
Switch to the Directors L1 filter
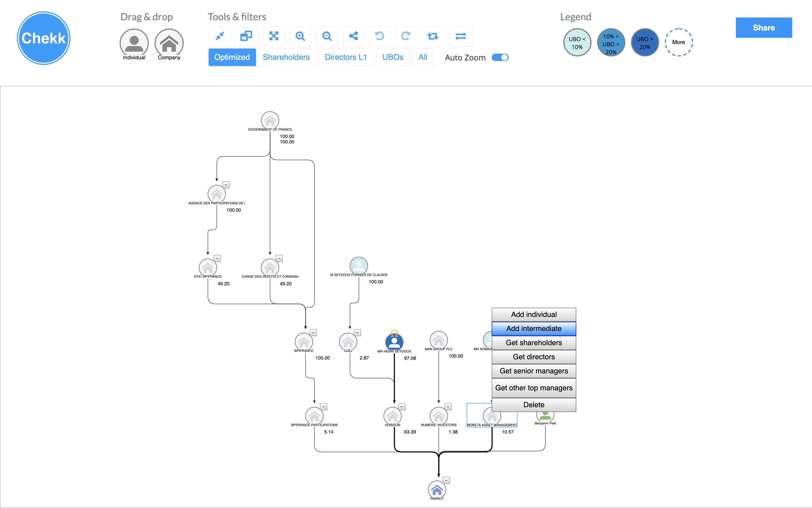(x=346, y=57)
